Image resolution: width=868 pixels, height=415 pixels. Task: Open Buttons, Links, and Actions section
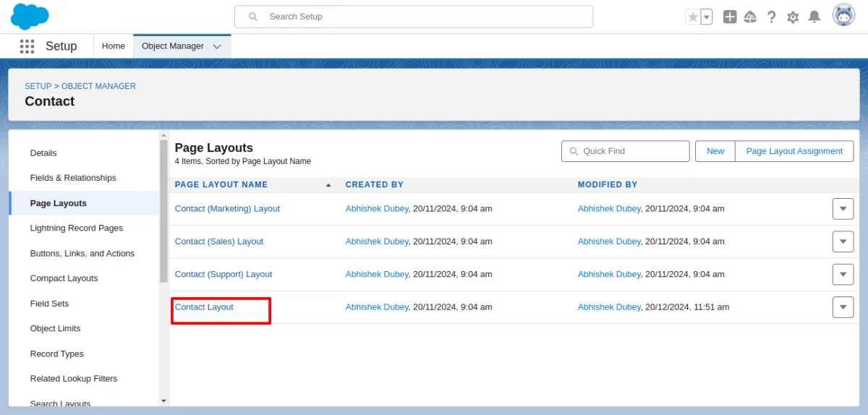pyautogui.click(x=84, y=254)
